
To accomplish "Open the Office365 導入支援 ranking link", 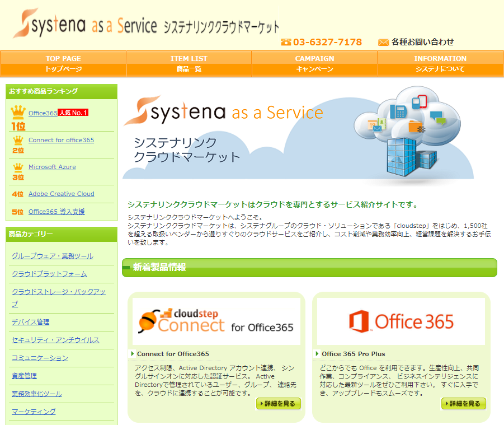I will (56, 212).
